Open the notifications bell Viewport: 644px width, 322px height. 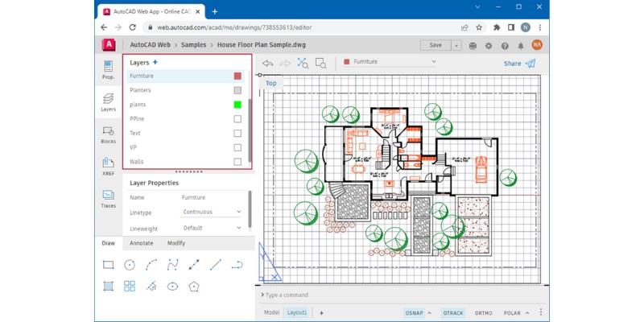[x=521, y=46]
